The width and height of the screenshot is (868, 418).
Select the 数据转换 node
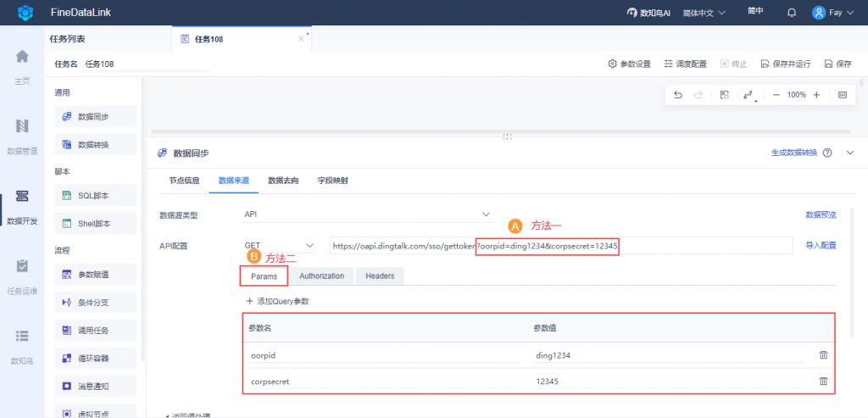(95, 144)
